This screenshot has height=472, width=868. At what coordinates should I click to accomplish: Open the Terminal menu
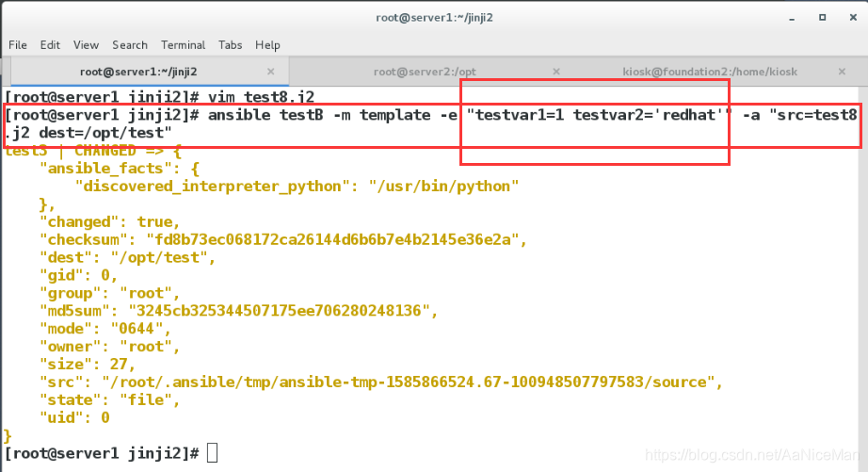click(x=184, y=45)
